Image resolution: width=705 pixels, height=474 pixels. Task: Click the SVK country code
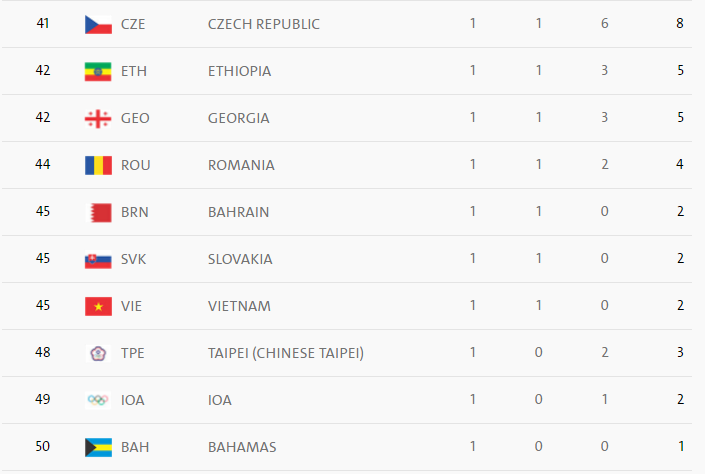(x=133, y=259)
